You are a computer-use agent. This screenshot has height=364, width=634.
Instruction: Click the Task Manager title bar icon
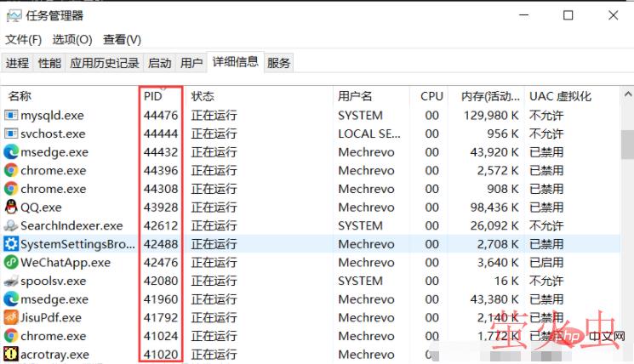coord(12,15)
